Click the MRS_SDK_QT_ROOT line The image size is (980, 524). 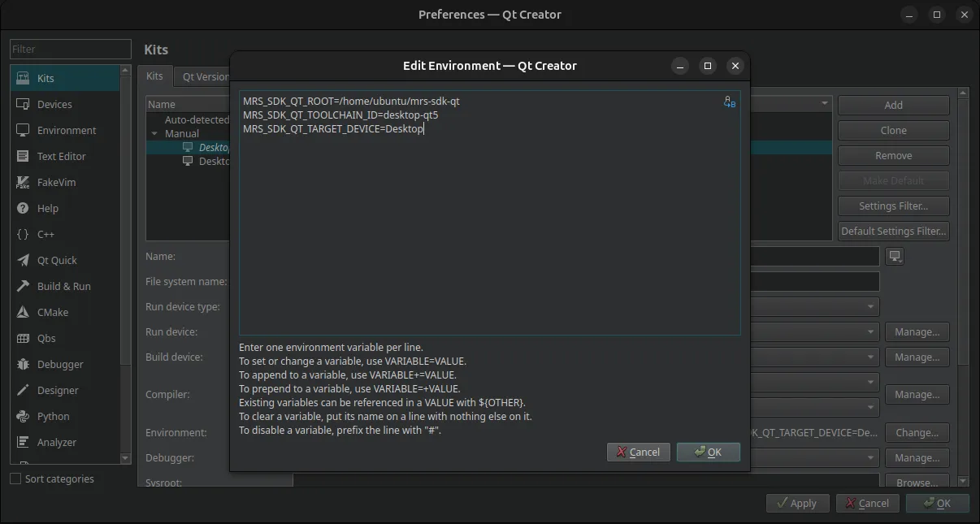tap(351, 102)
